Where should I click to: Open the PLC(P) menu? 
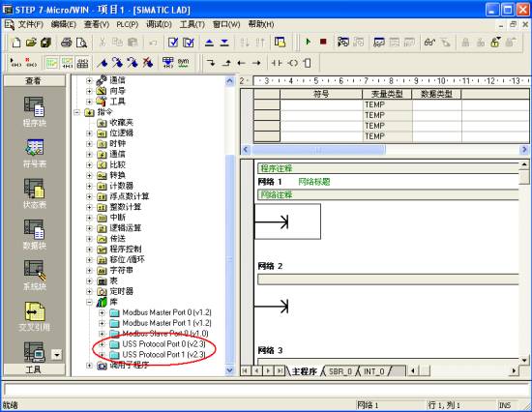[x=128, y=24]
